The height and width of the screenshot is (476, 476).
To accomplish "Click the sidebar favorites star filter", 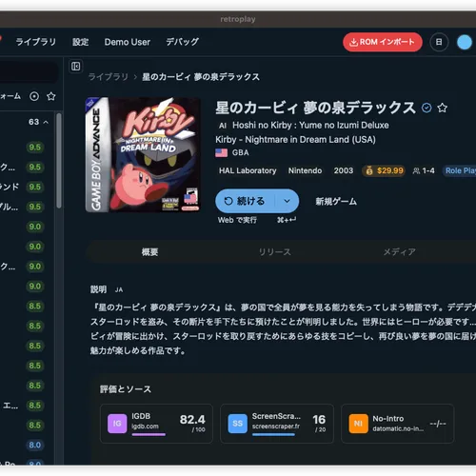I will (x=51, y=96).
